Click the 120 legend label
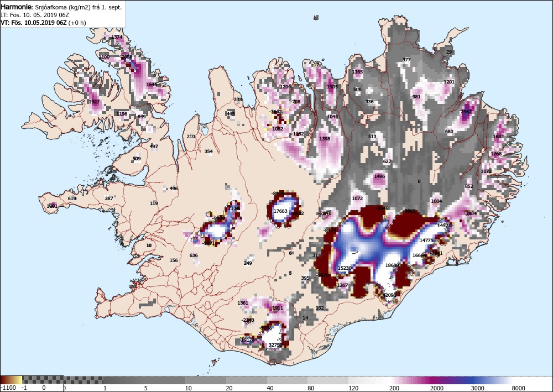Viewport: 553px width, 392px height. tap(353, 388)
